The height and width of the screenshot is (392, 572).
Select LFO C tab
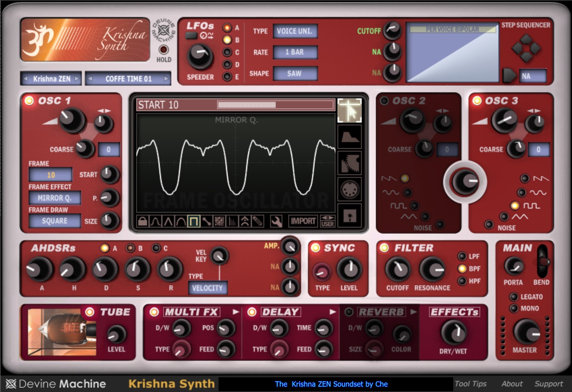(x=227, y=53)
